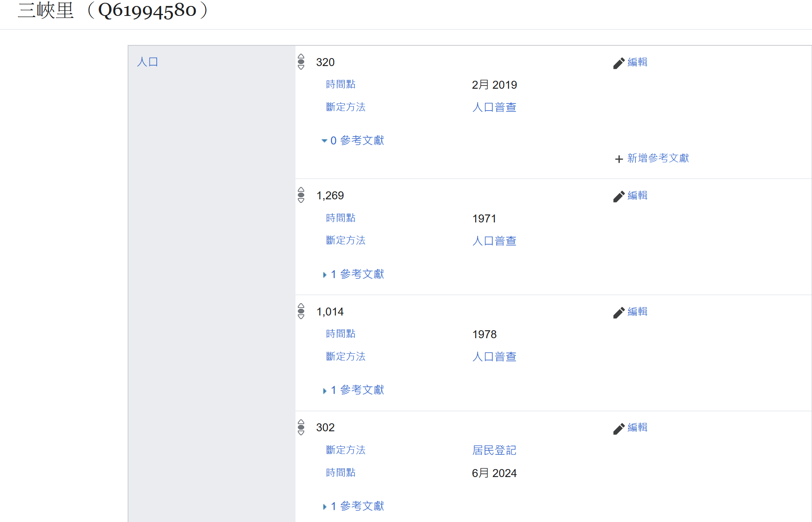
Task: Open the 人口 property link
Action: coord(148,62)
